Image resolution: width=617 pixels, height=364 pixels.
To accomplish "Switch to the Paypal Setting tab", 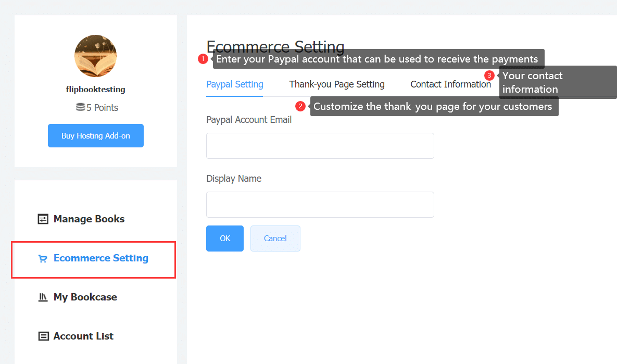I will [235, 84].
